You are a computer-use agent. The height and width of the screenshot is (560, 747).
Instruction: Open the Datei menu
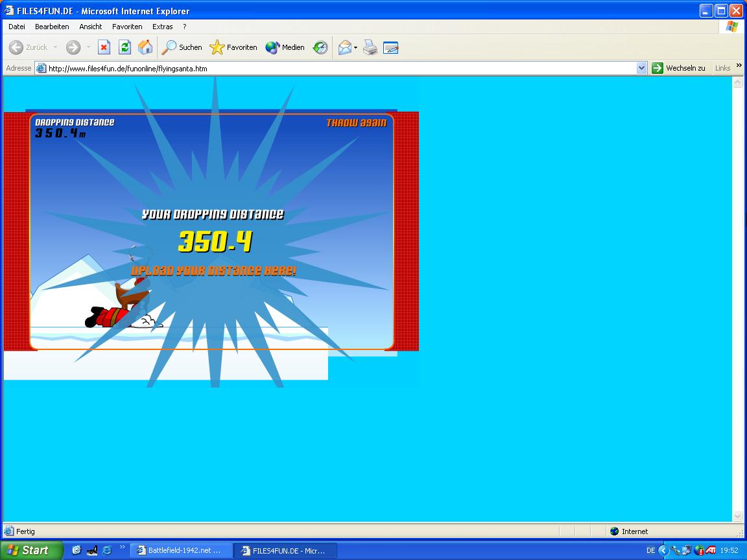coord(17,27)
